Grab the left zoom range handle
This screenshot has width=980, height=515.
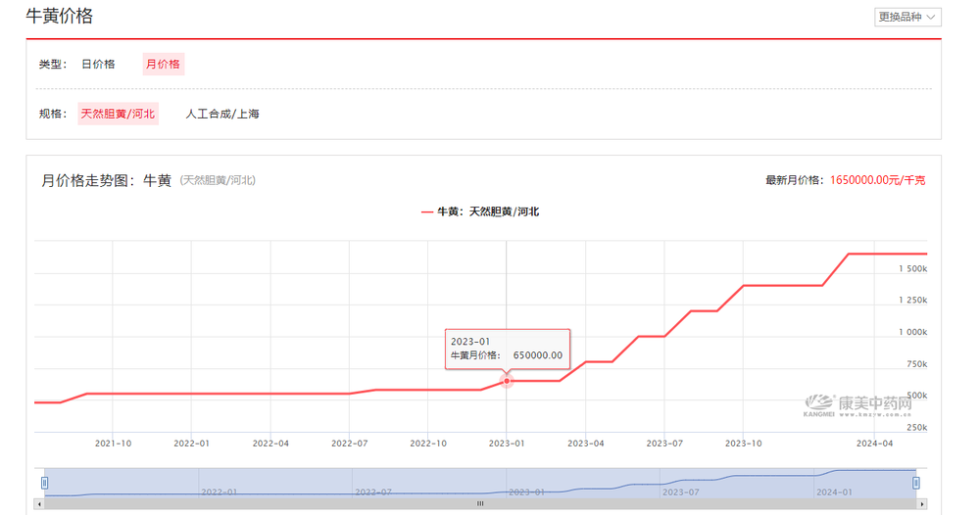(x=44, y=483)
